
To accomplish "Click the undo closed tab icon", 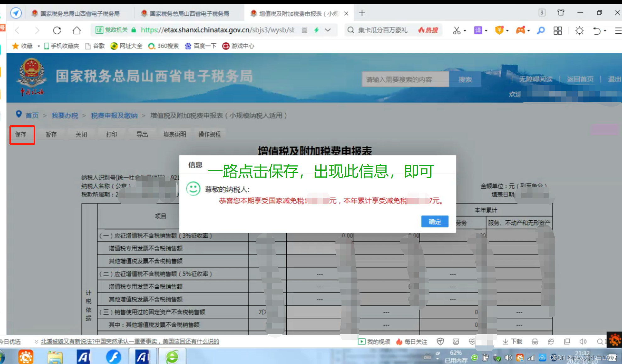I will pyautogui.click(x=597, y=30).
